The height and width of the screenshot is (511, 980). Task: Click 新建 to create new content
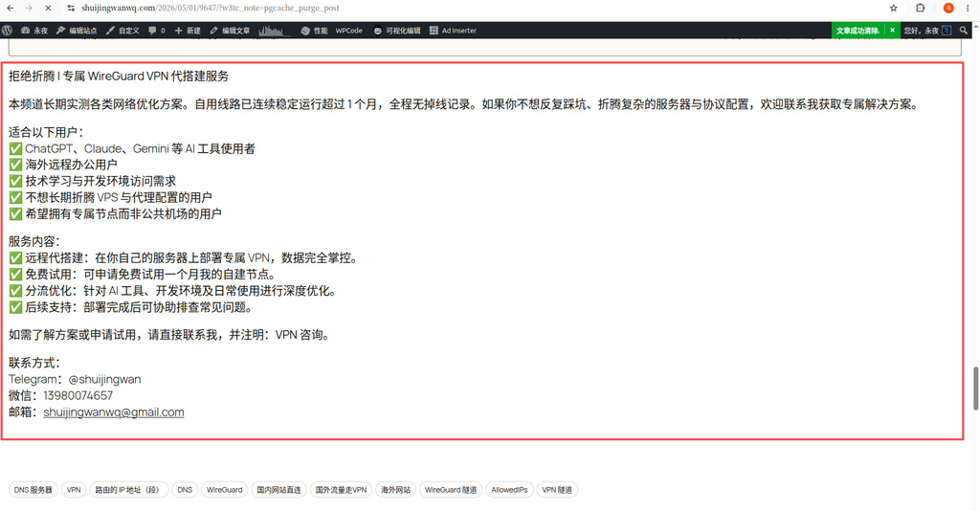pyautogui.click(x=188, y=30)
